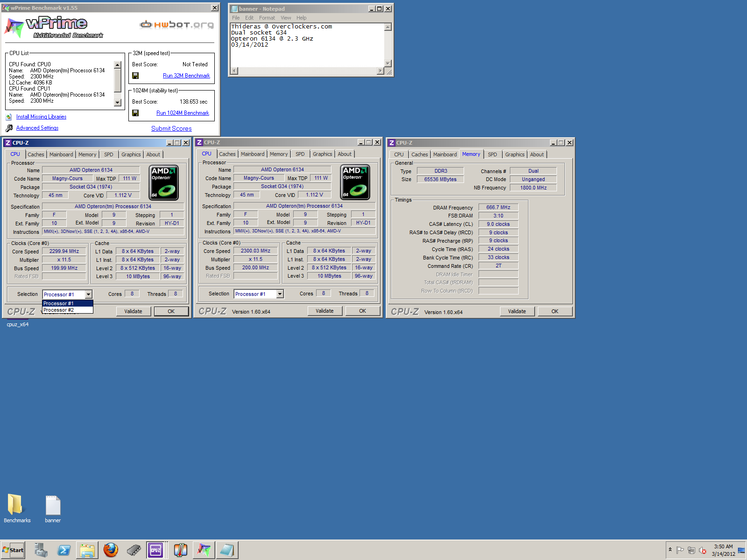747x560 pixels.
Task: Open the Help menu in Notepad
Action: [302, 18]
